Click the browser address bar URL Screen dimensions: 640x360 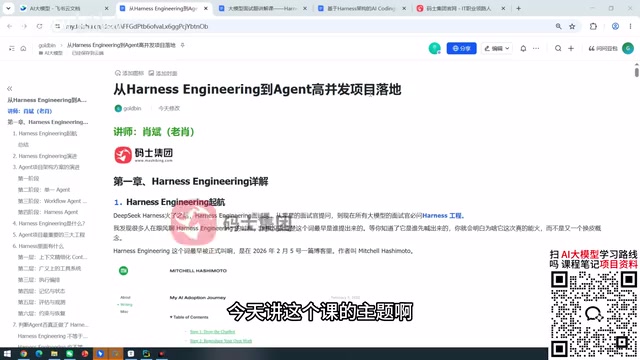(x=137, y=27)
